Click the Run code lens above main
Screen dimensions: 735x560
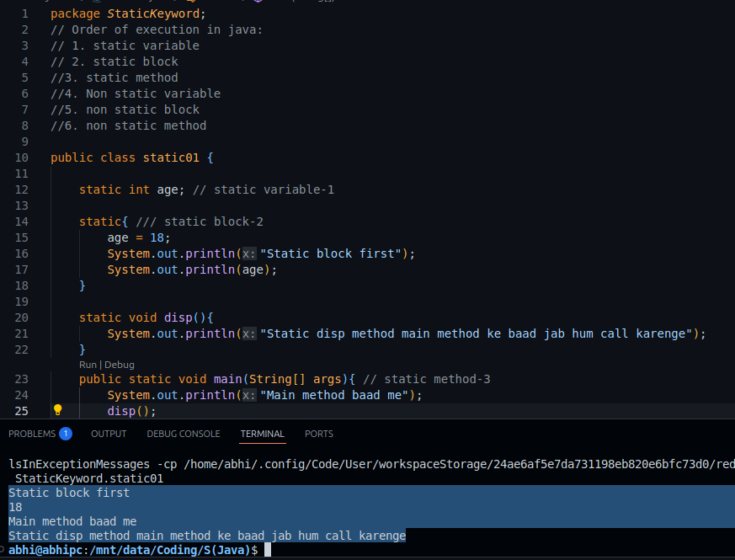tap(88, 365)
